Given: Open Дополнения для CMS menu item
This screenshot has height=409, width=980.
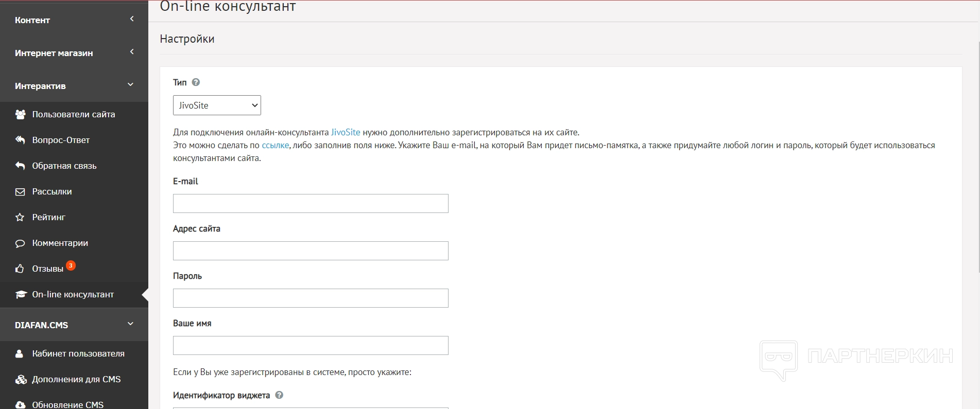Looking at the screenshot, I should [74, 379].
